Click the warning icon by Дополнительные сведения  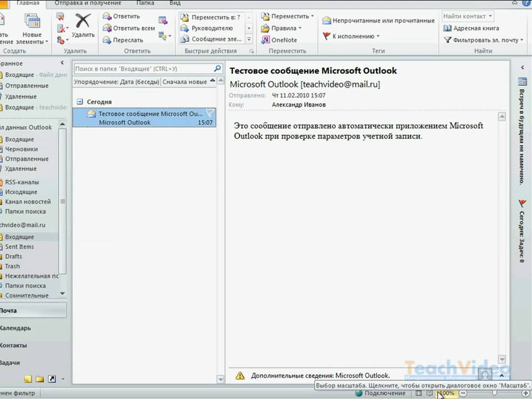(240, 376)
